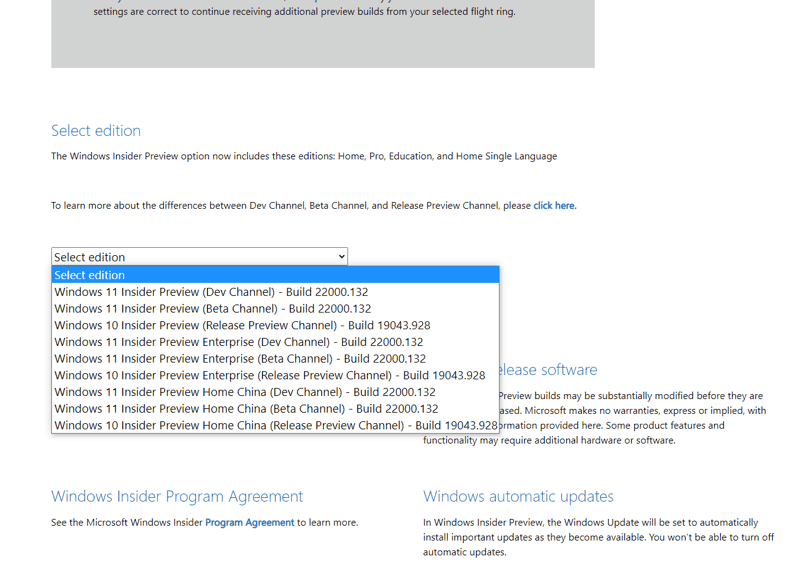This screenshot has width=800, height=564.
Task: Click the 'Select edition' section heading
Action: click(96, 131)
